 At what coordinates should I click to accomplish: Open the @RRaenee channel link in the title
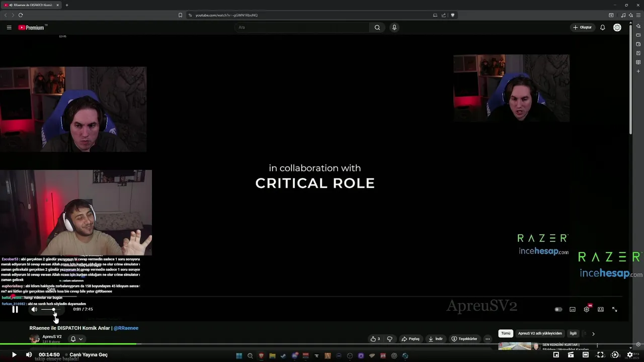126,328
